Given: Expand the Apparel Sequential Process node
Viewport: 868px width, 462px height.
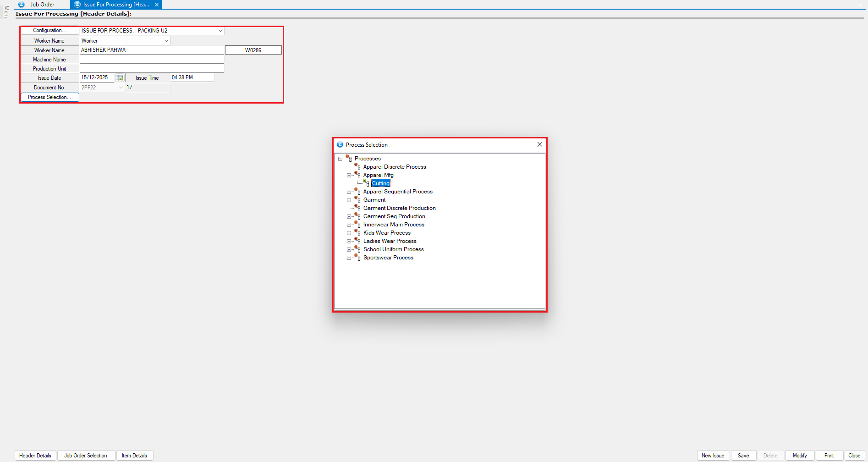Looking at the screenshot, I should coord(349,192).
